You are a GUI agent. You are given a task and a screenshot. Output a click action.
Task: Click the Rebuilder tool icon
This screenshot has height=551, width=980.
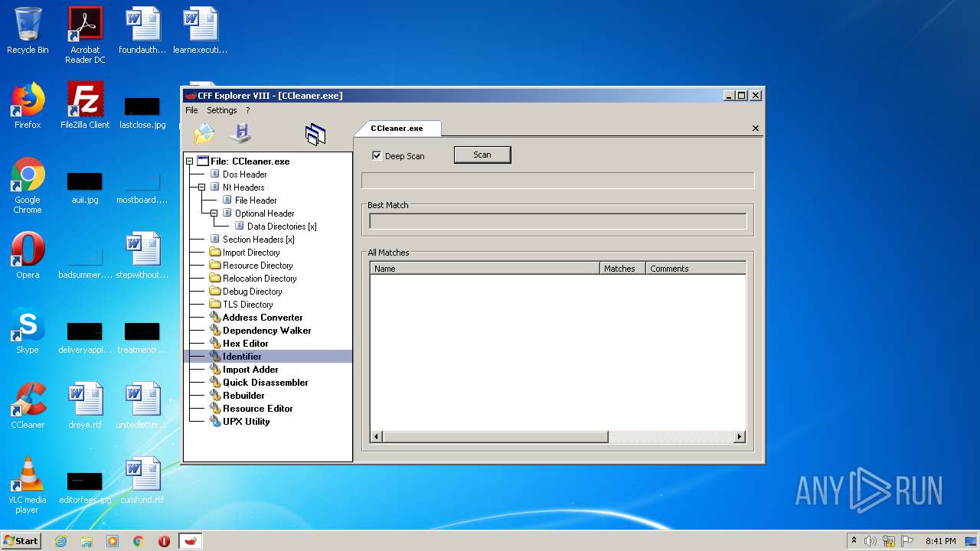tap(215, 396)
